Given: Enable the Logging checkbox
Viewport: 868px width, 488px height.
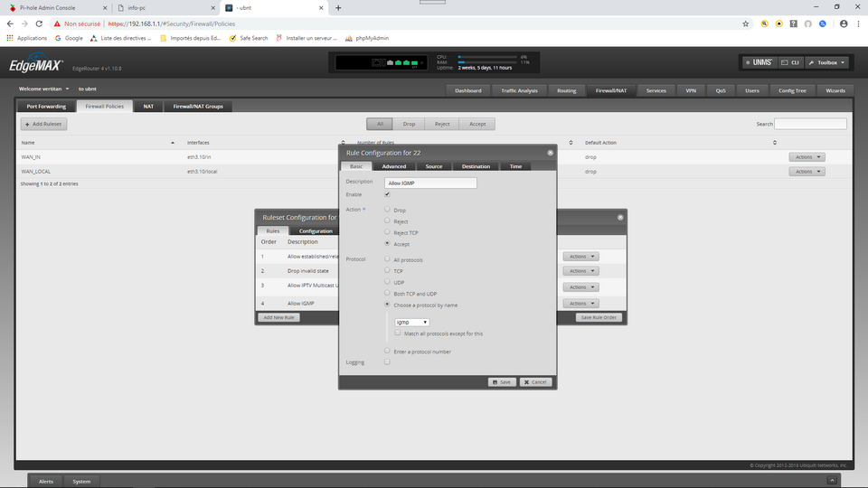Looking at the screenshot, I should pos(388,361).
